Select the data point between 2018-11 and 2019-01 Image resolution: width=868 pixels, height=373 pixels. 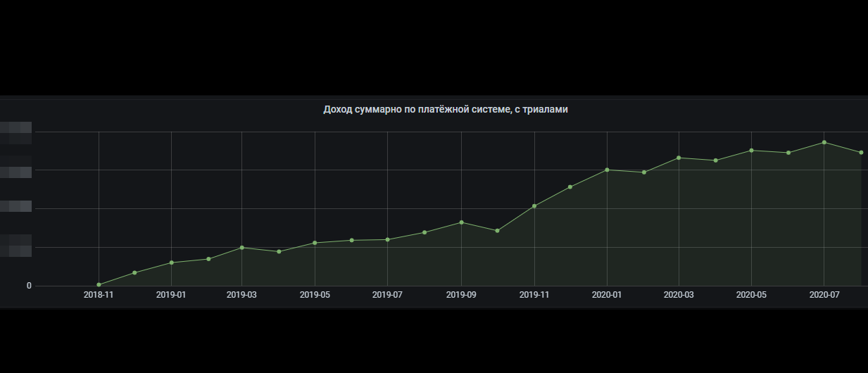tap(134, 272)
